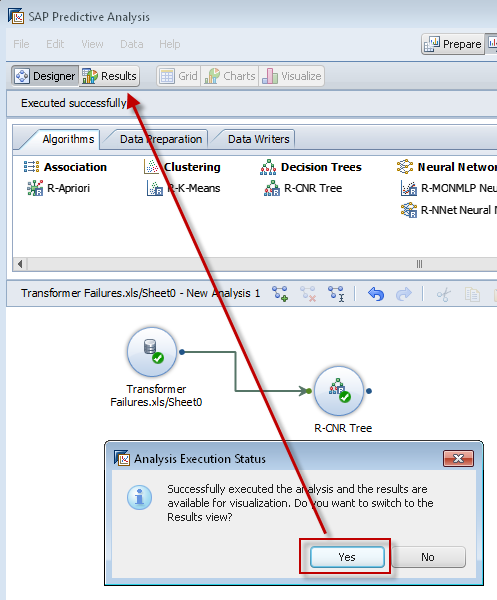Click No in Analysis Execution Status dialog

428,557
